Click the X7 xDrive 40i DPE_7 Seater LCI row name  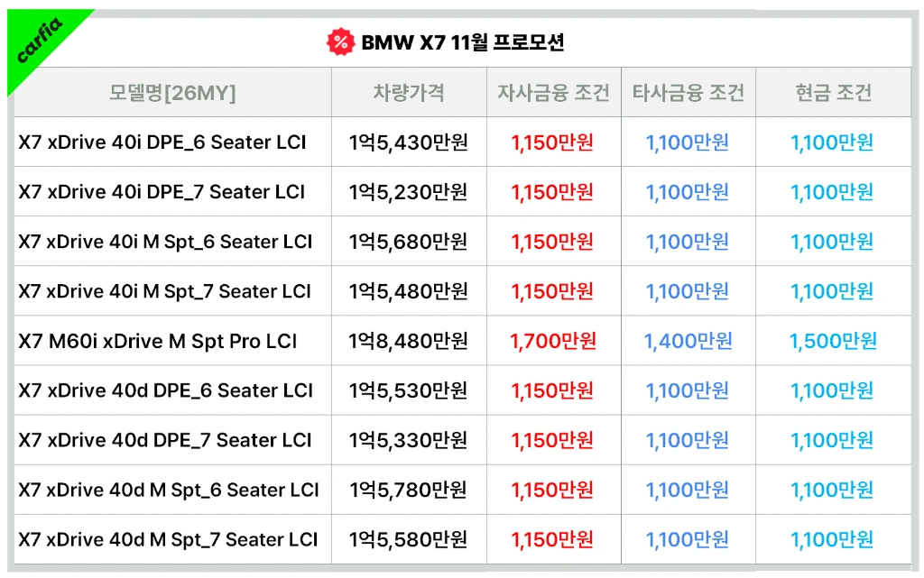162,192
